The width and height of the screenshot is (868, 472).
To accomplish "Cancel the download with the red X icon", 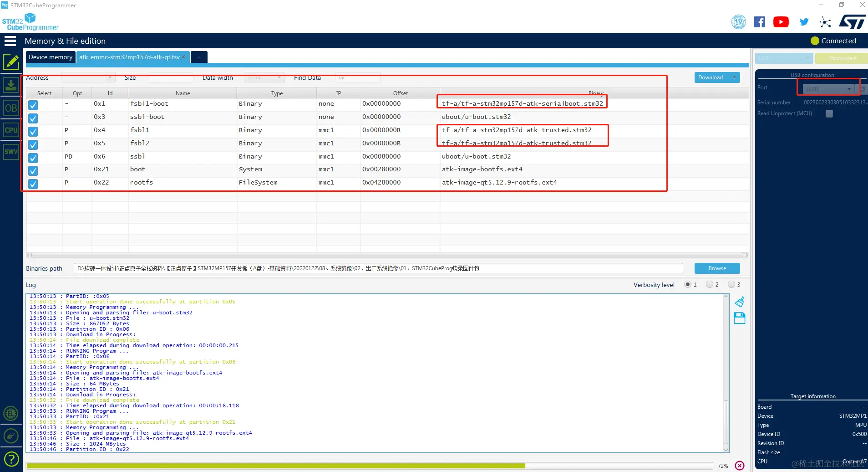I will [740, 466].
